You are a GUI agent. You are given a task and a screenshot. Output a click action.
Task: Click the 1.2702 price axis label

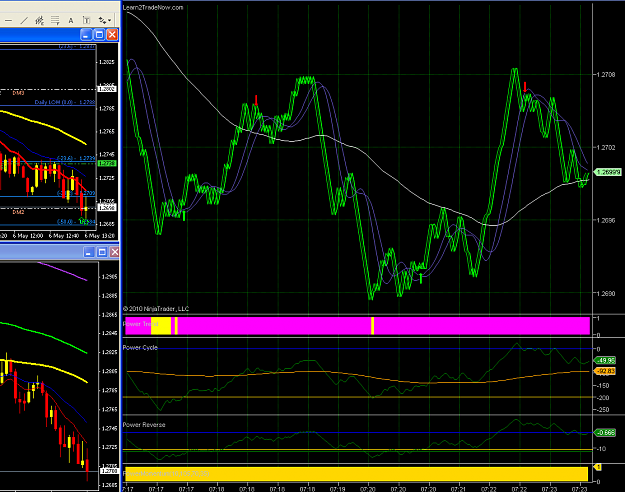coord(605,148)
